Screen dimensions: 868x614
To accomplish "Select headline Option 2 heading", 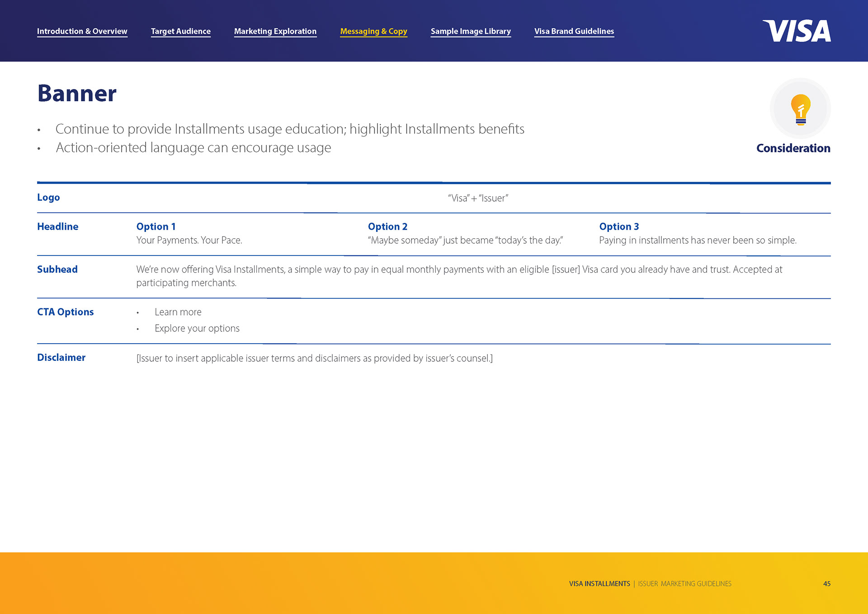I will (387, 227).
